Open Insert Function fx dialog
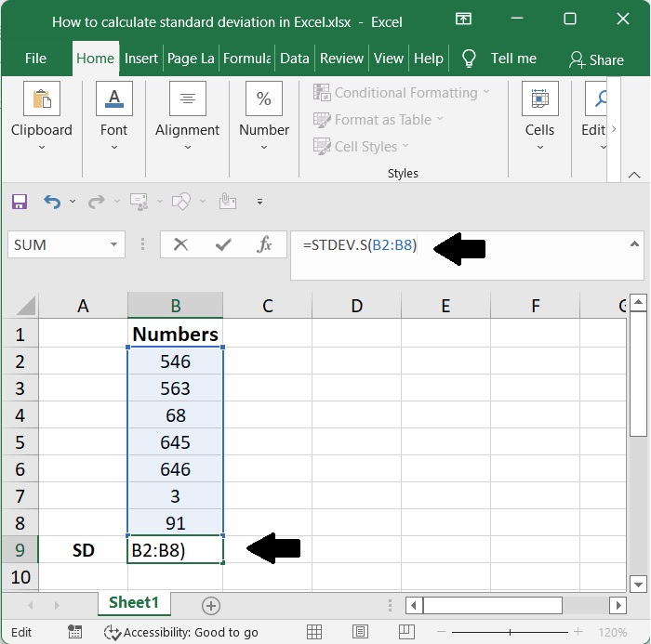Viewport: 651px width, 644px height. coord(264,244)
